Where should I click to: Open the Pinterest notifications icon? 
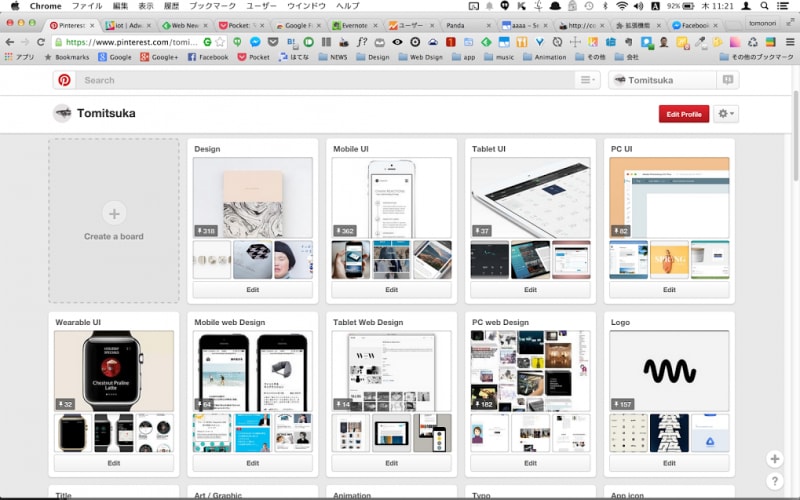728,80
